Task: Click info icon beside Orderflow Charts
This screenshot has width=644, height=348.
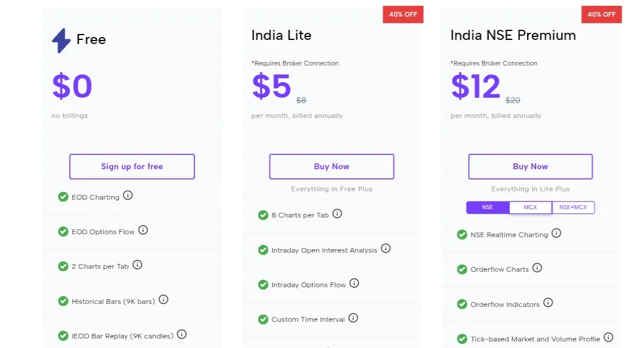Action: click(537, 268)
